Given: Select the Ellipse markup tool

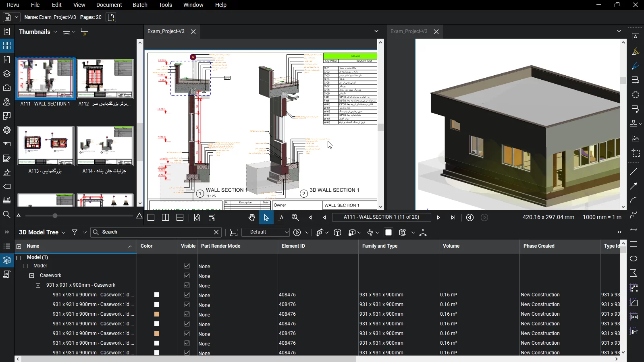Looking at the screenshot, I should point(634,259).
